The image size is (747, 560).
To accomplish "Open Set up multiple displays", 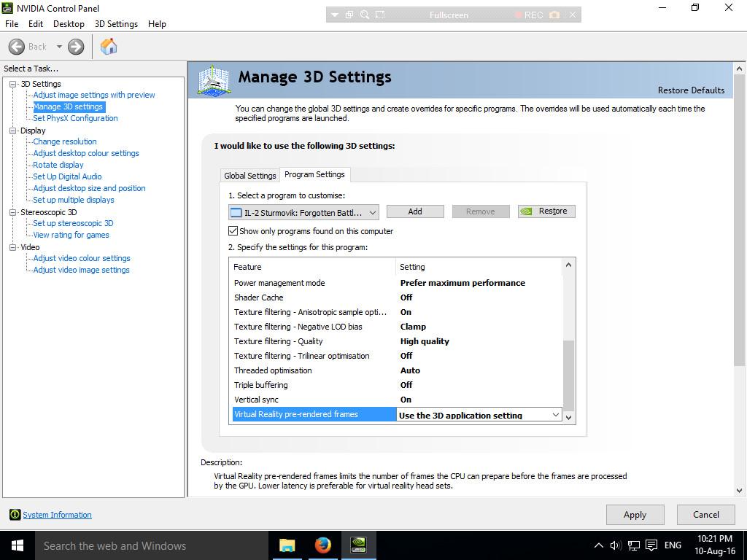I will click(x=74, y=200).
